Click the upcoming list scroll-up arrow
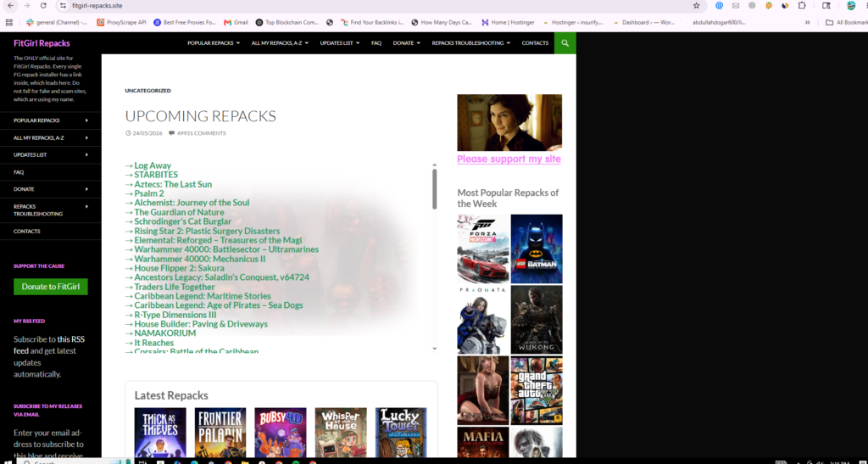This screenshot has width=868, height=464. 435,165
